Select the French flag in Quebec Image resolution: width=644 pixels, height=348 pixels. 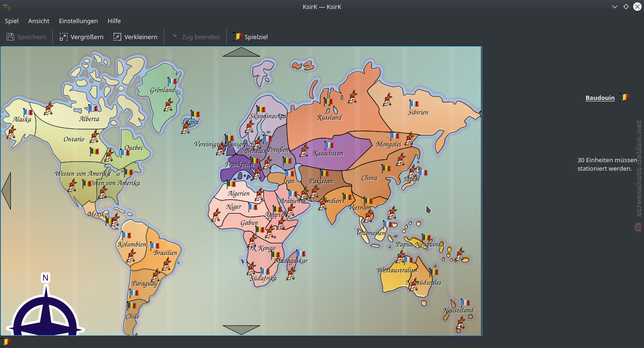124,152
